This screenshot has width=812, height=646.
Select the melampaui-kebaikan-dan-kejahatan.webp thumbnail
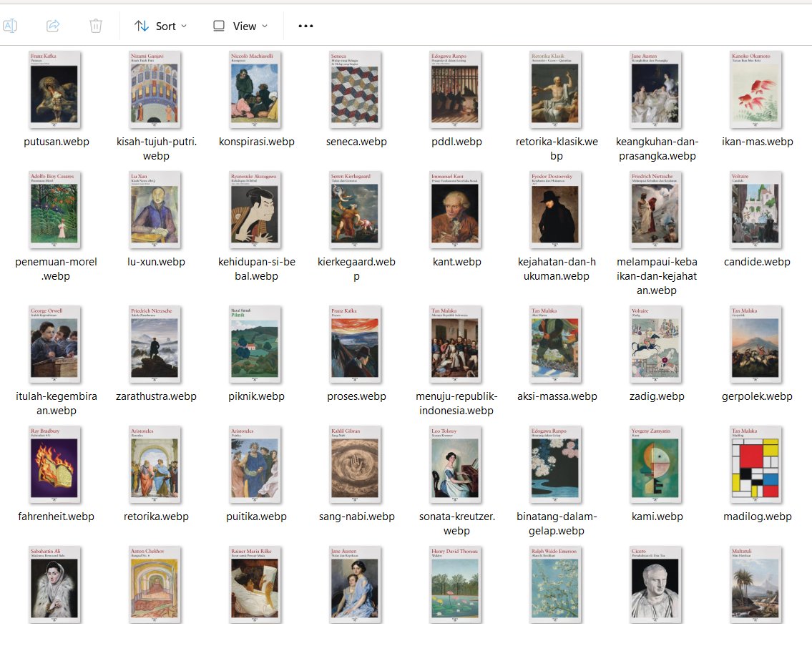click(657, 210)
